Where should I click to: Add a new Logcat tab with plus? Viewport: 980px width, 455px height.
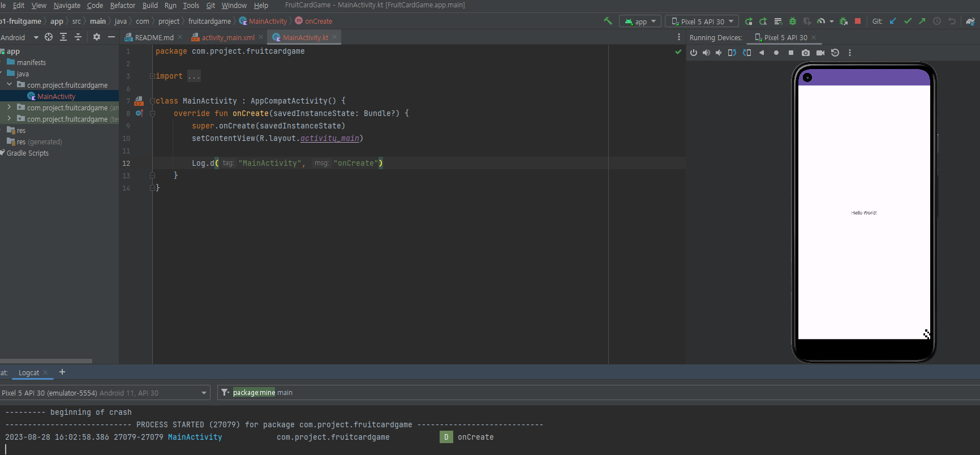62,372
